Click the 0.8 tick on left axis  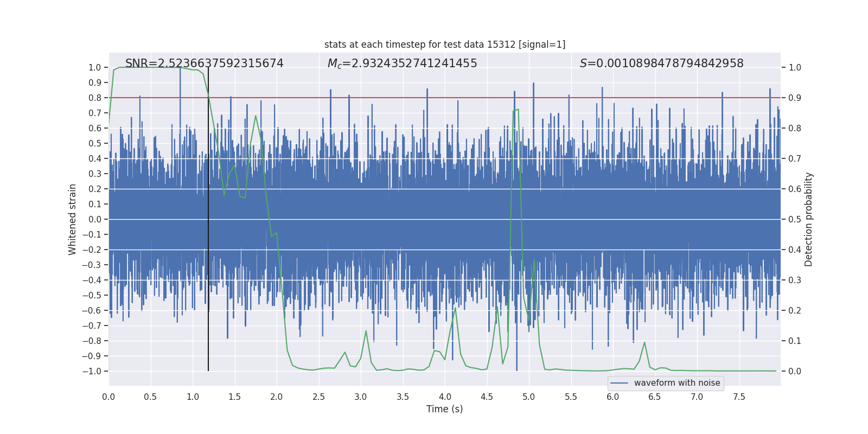95,98
